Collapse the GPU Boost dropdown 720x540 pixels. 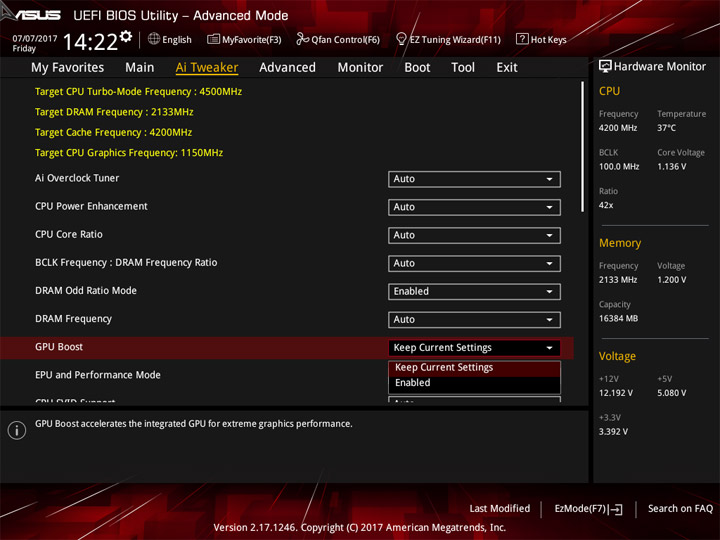tap(474, 348)
